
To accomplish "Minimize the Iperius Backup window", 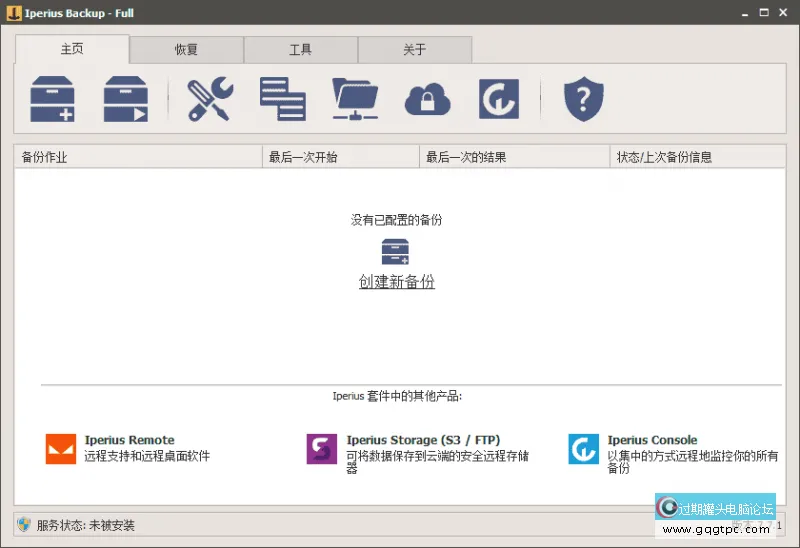I will point(745,13).
